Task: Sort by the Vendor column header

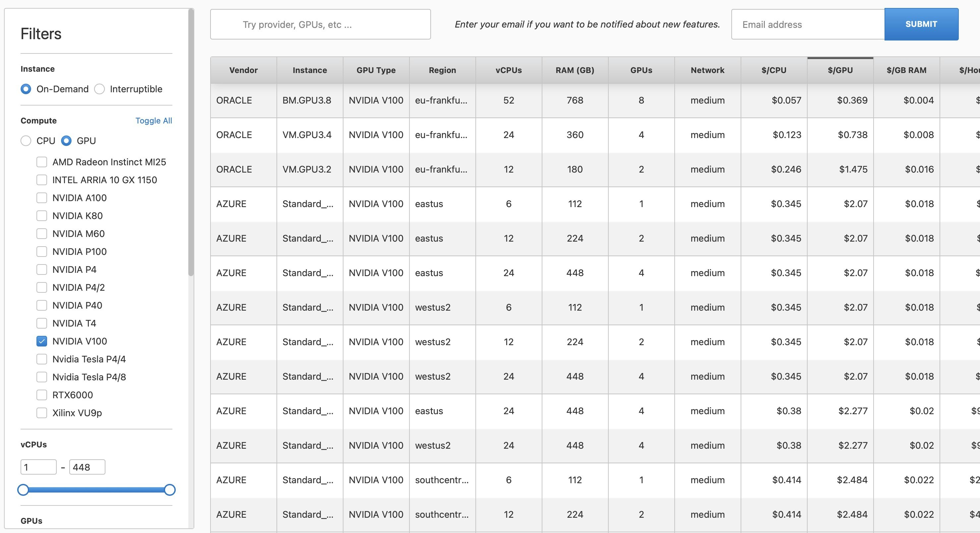Action: click(x=243, y=70)
